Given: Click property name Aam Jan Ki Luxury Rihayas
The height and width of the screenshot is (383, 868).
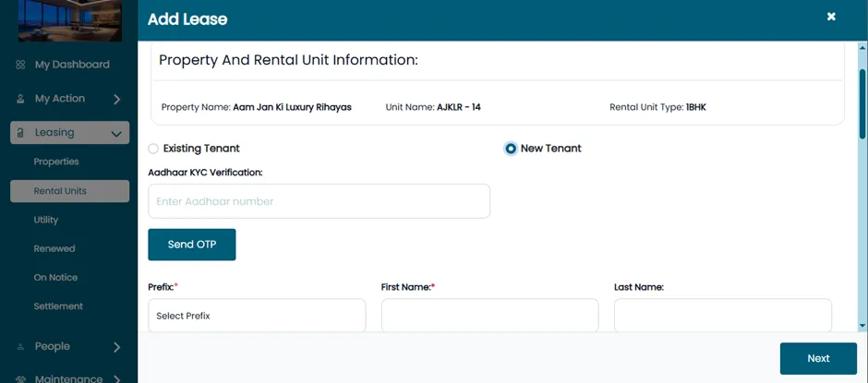Looking at the screenshot, I should coord(292,107).
